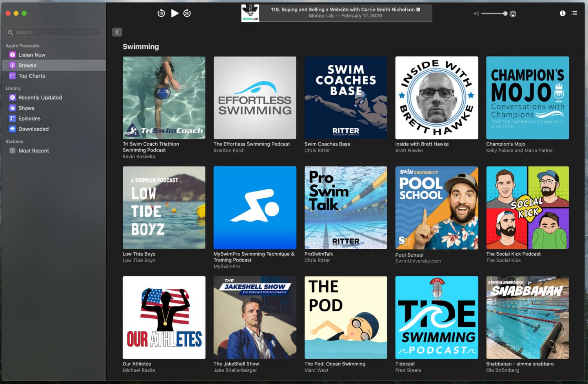Open the Up Next queue list
Image resolution: width=588 pixels, height=384 pixels.
pyautogui.click(x=574, y=13)
